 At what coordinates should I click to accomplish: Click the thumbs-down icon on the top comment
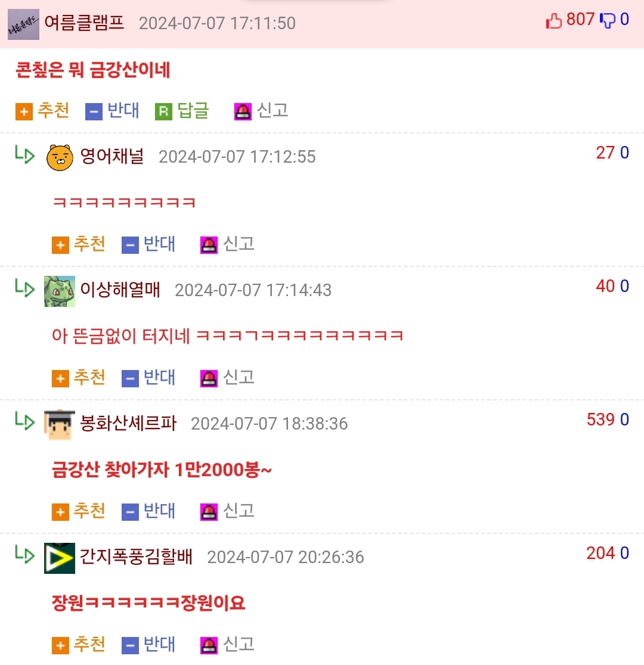pos(608,20)
